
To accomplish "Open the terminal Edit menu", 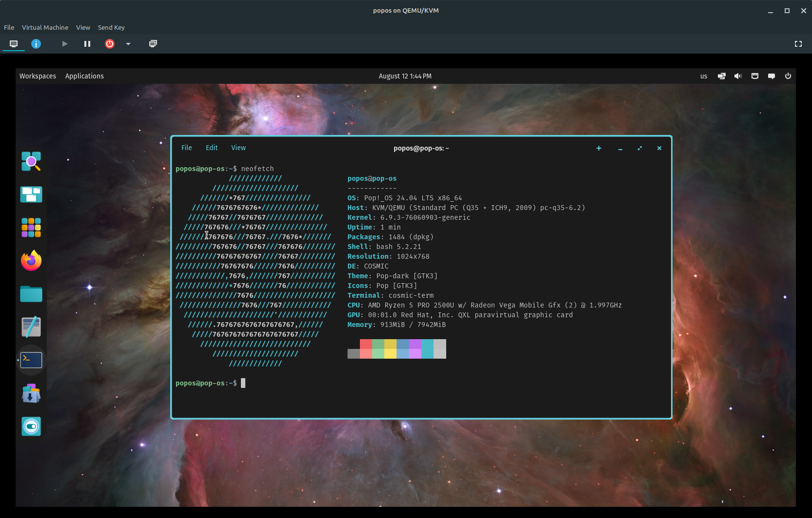I will tap(212, 148).
